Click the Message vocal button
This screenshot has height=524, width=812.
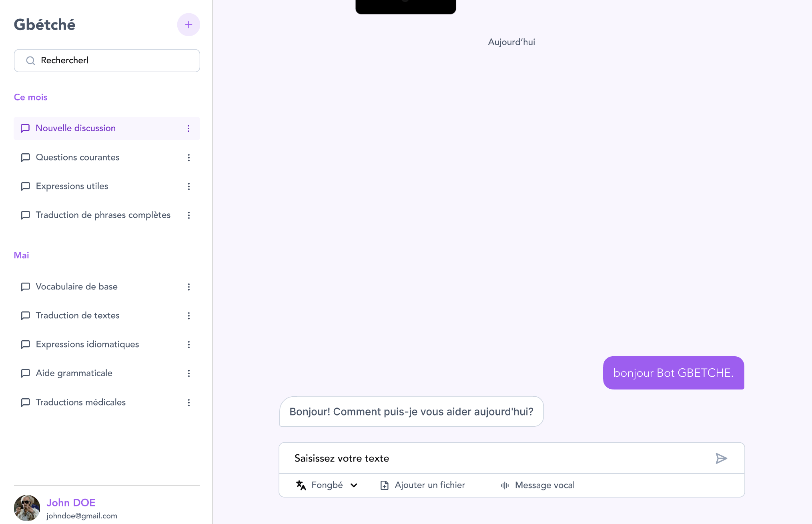pos(537,485)
